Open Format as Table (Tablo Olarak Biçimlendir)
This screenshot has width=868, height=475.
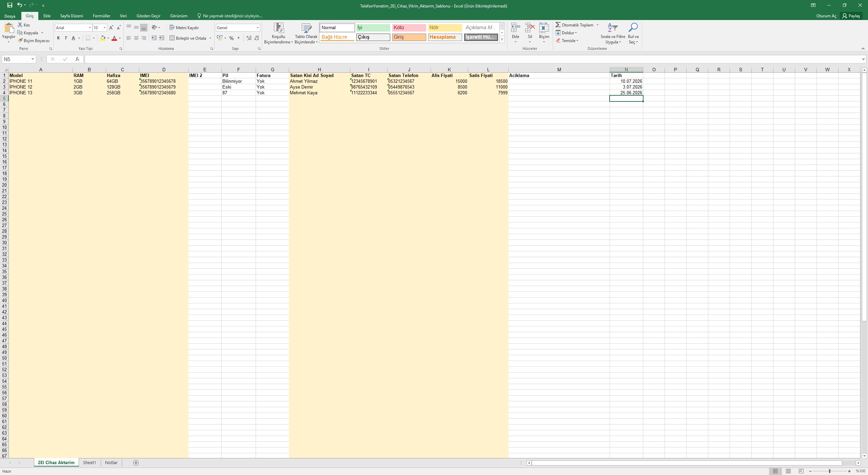pyautogui.click(x=306, y=33)
